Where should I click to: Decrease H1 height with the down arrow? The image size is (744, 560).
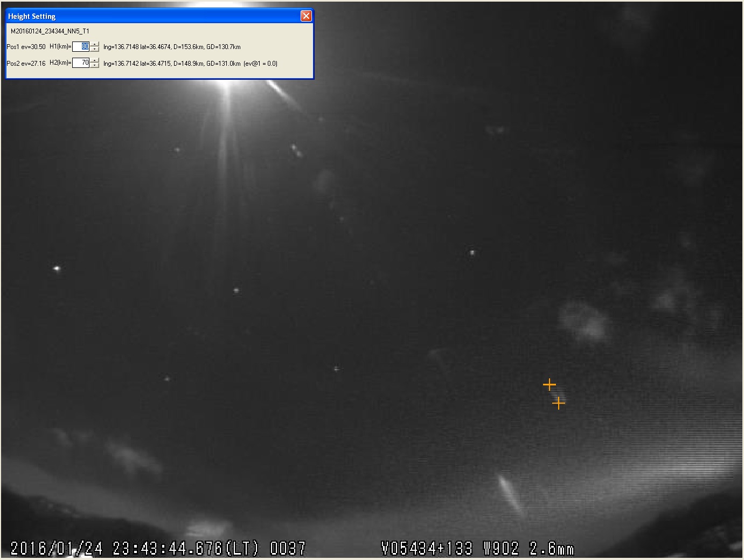point(95,49)
